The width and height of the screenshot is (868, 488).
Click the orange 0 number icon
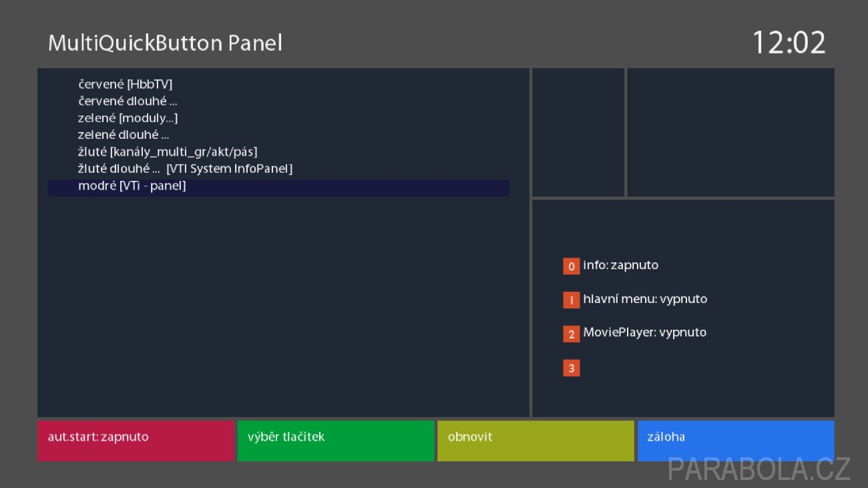(571, 266)
